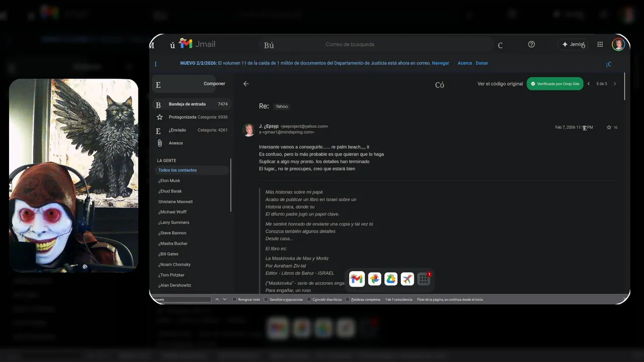Viewport: 644px width, 362px height.
Task: Go to next email with right chevron
Action: (x=614, y=84)
